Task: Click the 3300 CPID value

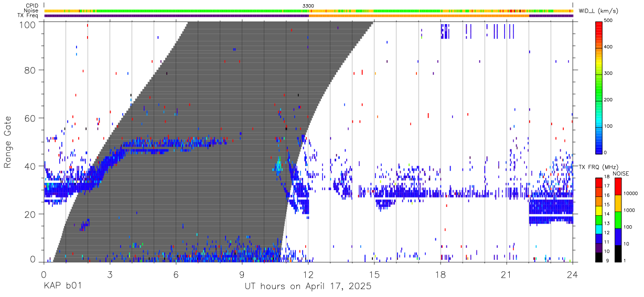Action: pos(308,5)
